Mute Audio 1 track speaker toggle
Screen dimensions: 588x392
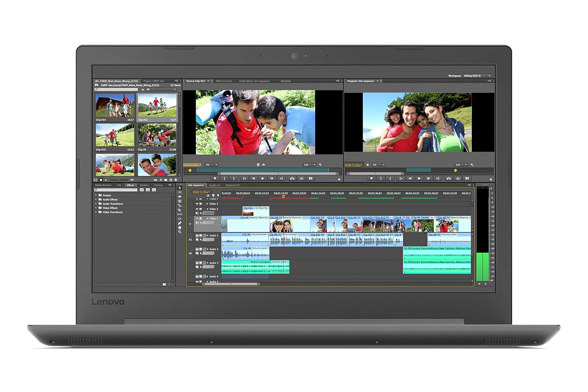click(197, 236)
